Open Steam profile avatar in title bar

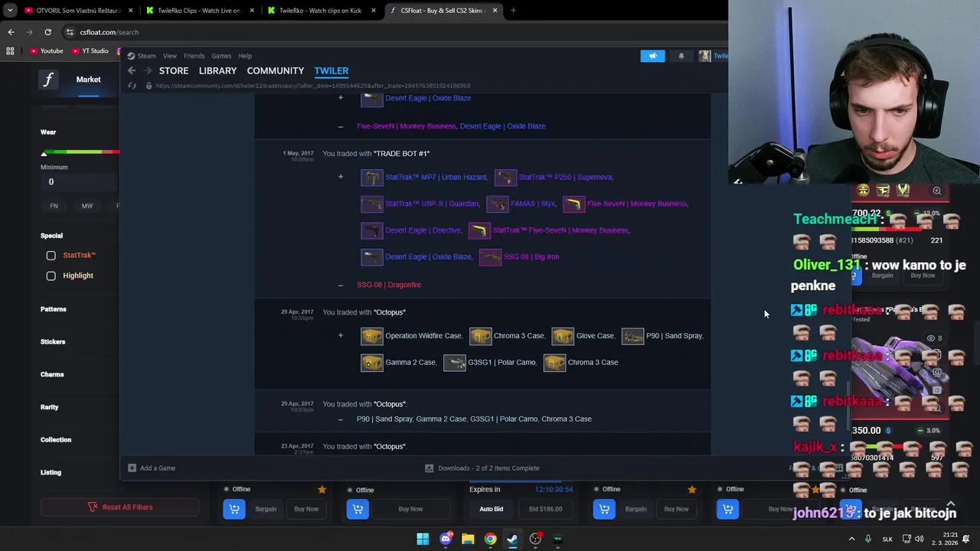pos(704,56)
